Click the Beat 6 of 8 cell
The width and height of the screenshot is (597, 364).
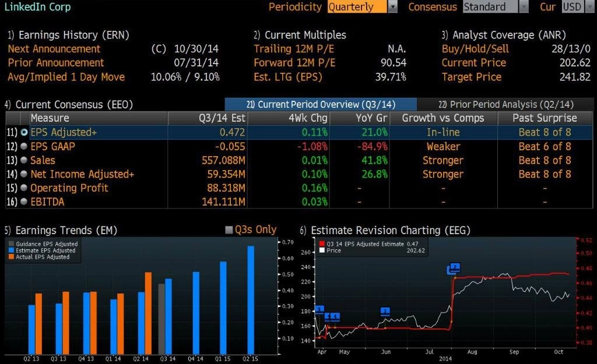(x=545, y=146)
